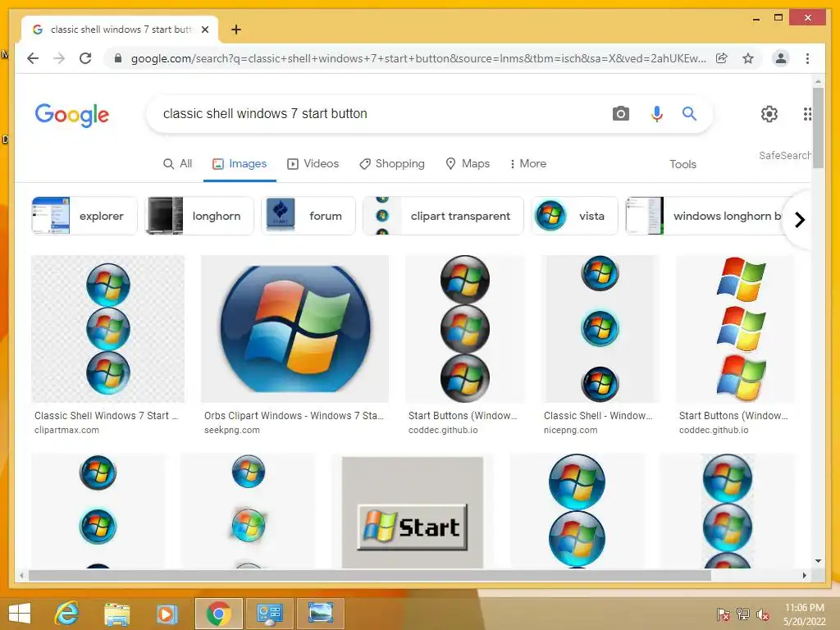The image size is (840, 630).
Task: Filter results by longhorn chip
Action: [x=199, y=216]
